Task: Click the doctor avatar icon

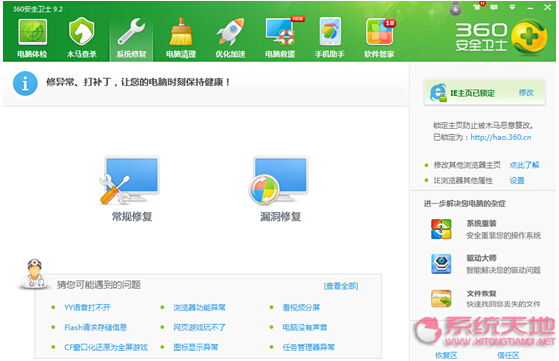Action: coord(34,274)
